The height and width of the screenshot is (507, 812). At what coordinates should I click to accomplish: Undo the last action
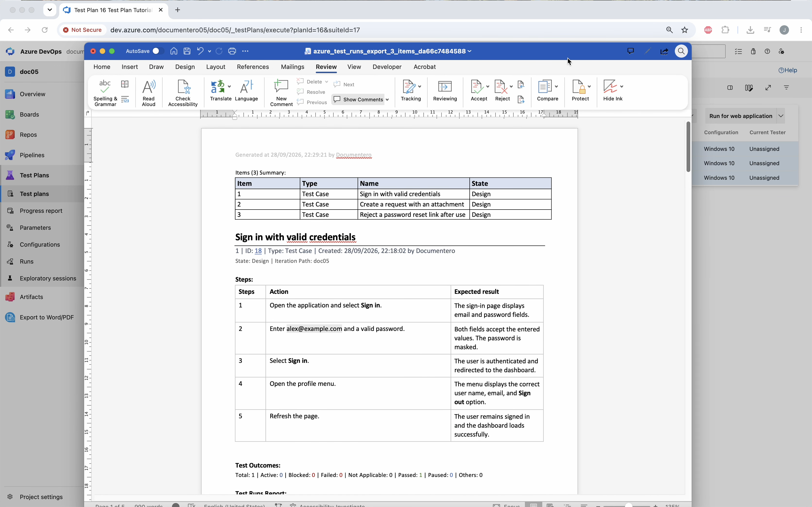coord(200,51)
